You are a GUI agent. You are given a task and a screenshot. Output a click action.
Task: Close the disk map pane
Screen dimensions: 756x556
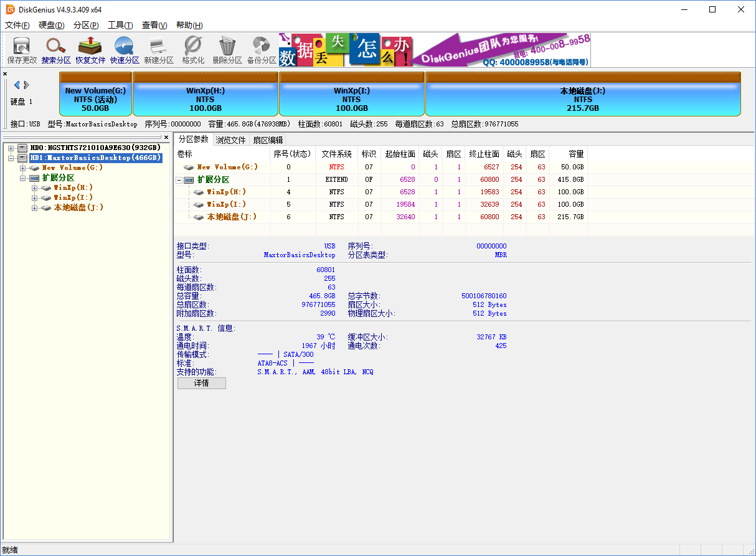(x=5, y=73)
